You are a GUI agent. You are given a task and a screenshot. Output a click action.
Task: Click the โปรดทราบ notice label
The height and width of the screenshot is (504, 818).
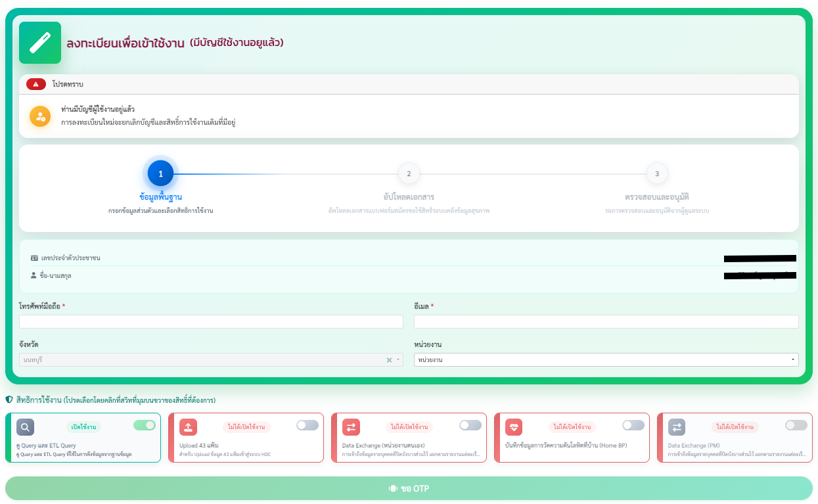68,84
